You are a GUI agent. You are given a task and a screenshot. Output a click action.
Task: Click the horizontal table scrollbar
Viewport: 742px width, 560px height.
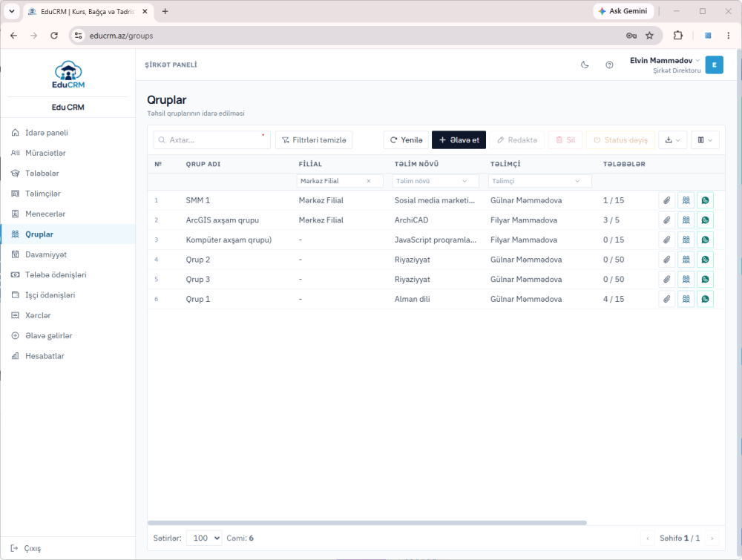click(x=367, y=523)
